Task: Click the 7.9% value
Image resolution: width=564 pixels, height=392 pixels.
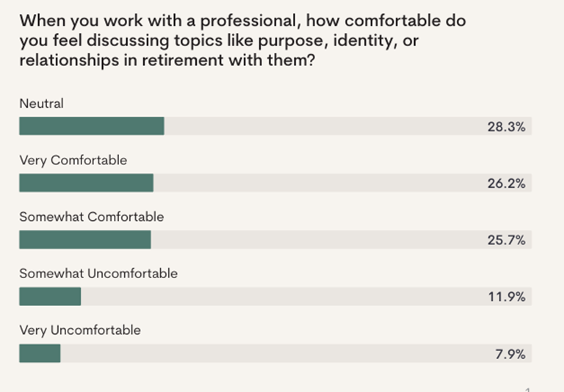Action: coord(510,355)
